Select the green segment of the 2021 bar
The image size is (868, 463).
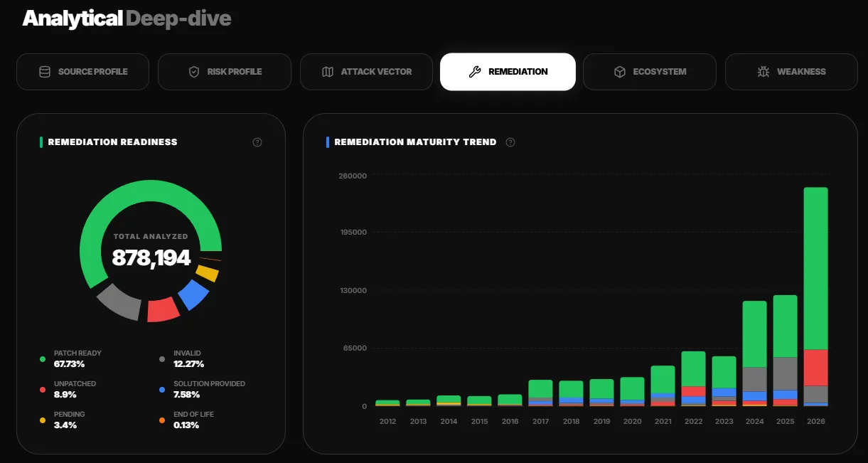coord(663,380)
